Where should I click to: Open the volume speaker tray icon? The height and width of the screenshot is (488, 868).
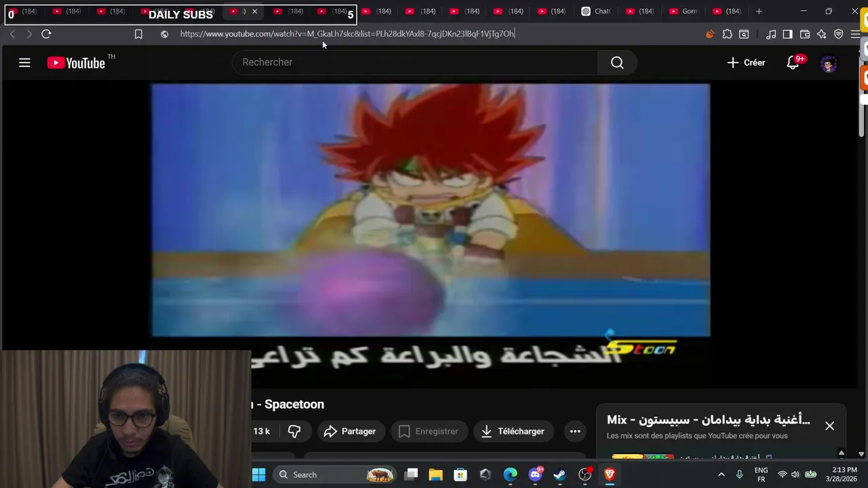795,474
